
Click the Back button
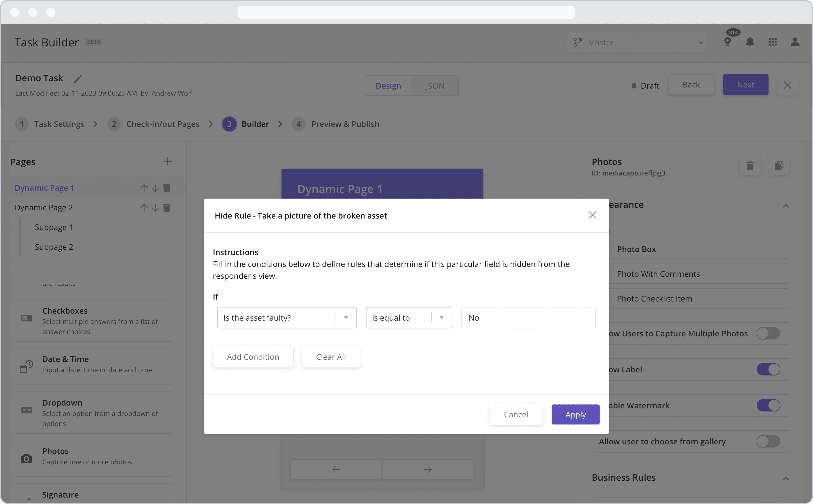tap(691, 85)
